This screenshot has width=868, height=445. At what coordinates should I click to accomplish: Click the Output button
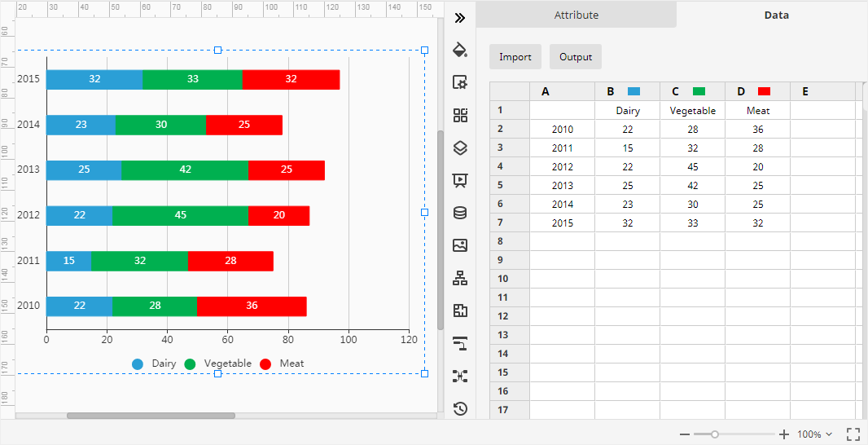click(x=576, y=57)
